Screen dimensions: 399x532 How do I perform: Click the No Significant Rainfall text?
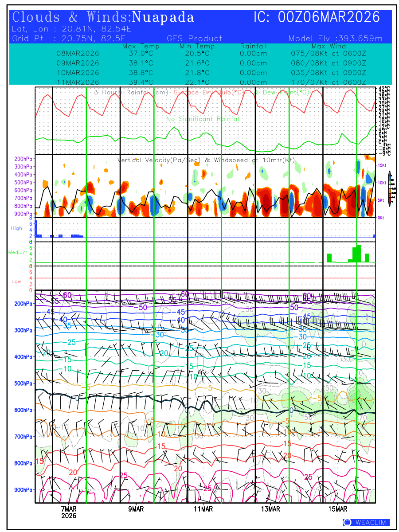click(203, 119)
